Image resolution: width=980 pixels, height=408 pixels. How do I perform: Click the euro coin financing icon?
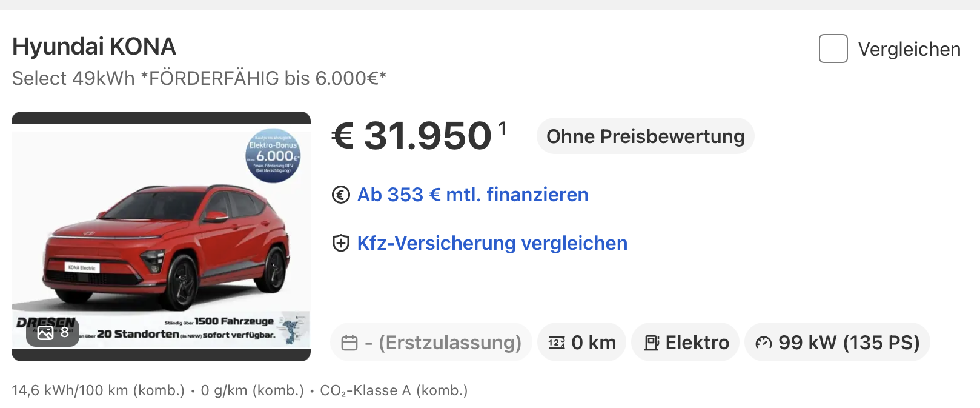click(341, 195)
